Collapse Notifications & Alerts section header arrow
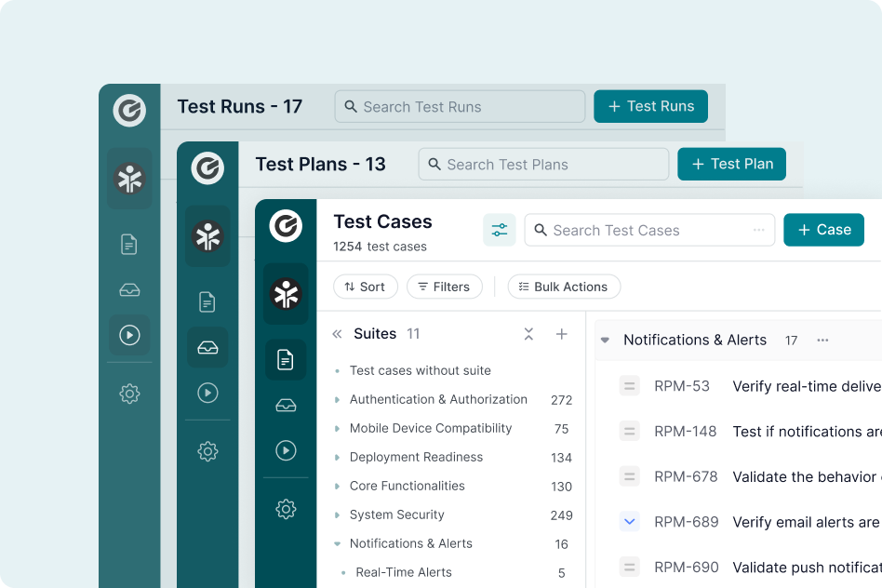Screen dimensions: 882x588 click(606, 340)
